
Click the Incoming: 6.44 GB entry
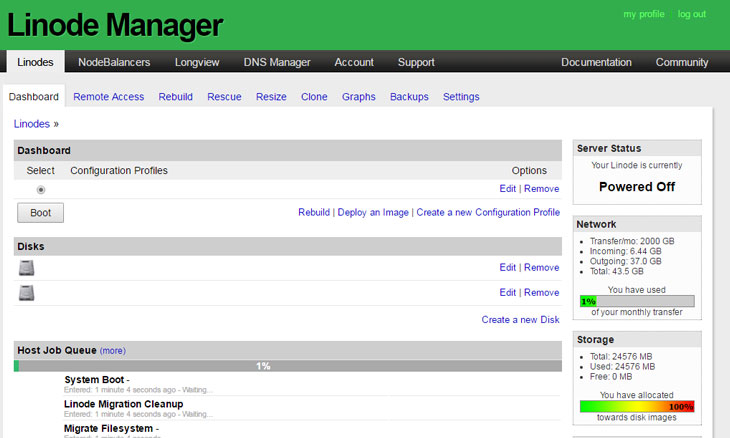click(625, 251)
